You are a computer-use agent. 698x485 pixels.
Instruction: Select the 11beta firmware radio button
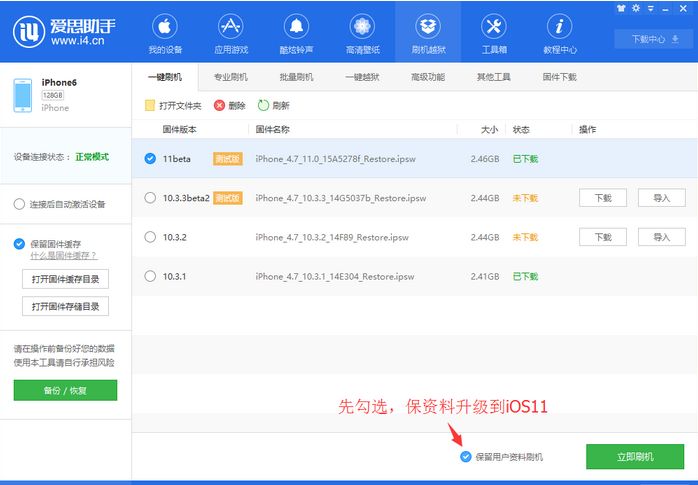click(150, 158)
